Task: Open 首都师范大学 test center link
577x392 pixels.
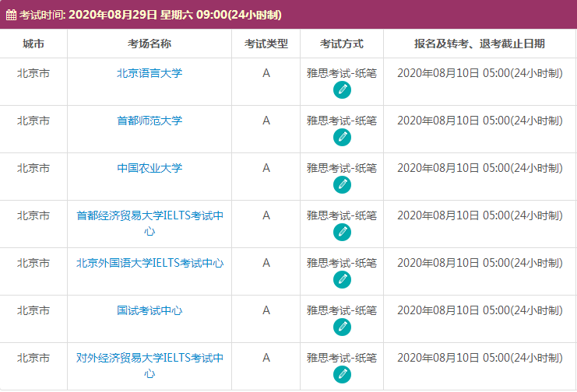Action: click(150, 121)
